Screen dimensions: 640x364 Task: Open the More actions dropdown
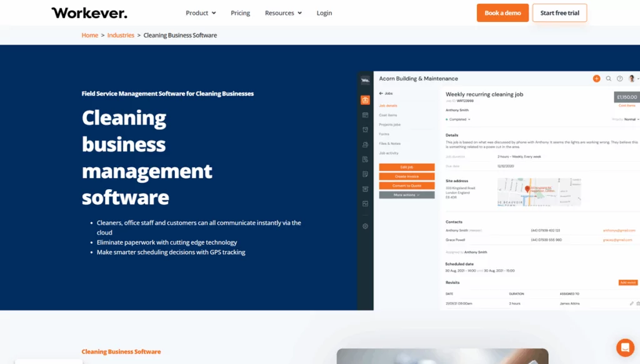coord(407,194)
